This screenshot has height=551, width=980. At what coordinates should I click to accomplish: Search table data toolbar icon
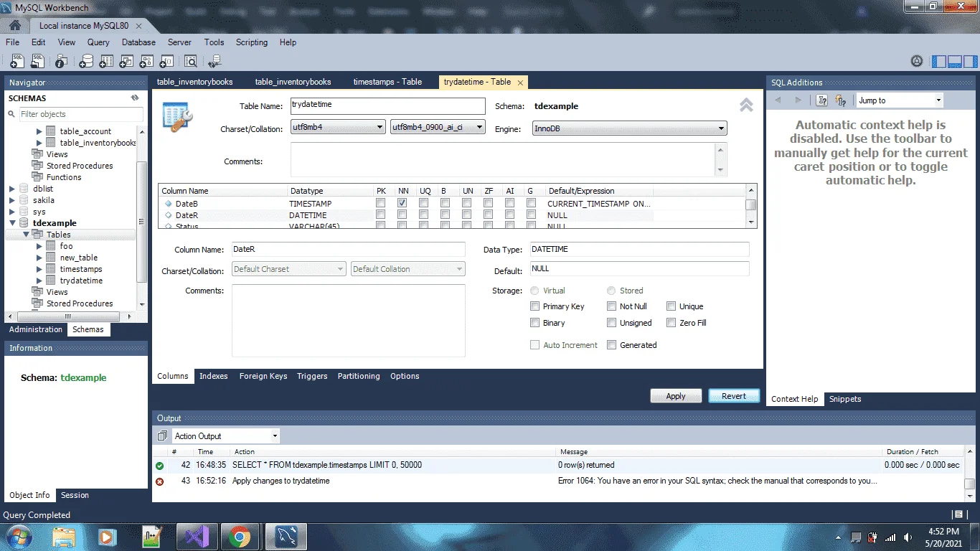191,62
